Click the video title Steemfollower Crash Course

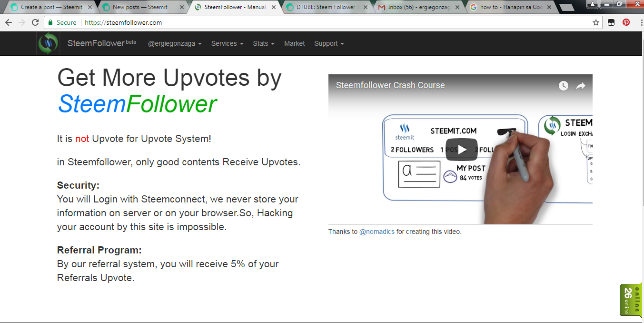point(390,85)
